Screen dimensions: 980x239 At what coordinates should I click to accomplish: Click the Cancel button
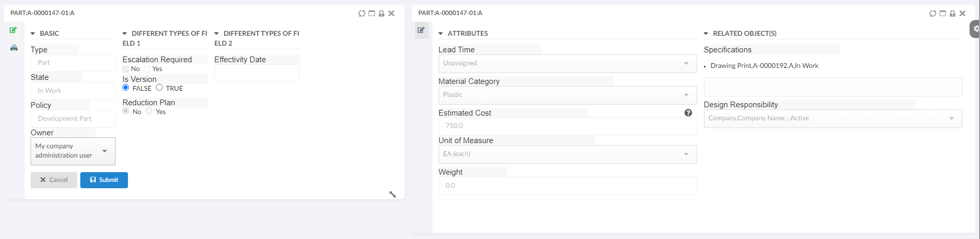click(54, 180)
